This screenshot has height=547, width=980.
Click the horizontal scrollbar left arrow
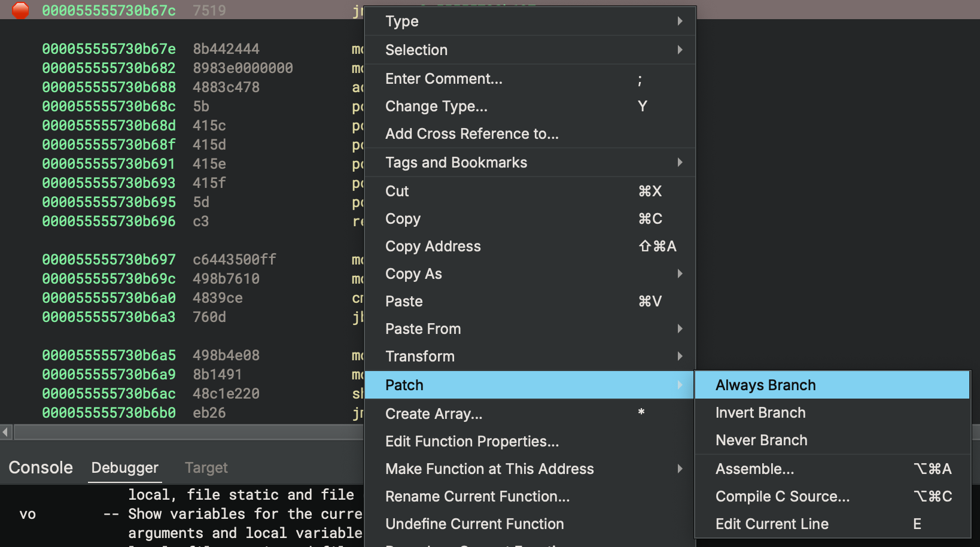pyautogui.click(x=6, y=431)
